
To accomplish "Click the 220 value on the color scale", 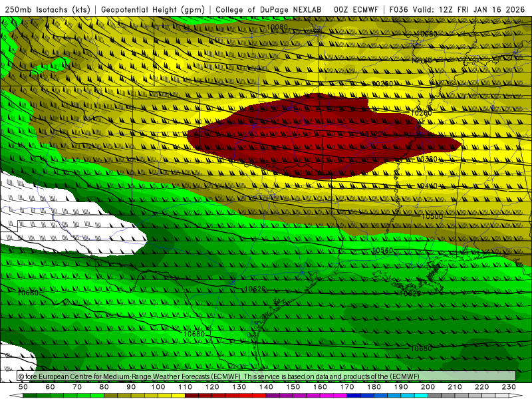I will point(481,387).
